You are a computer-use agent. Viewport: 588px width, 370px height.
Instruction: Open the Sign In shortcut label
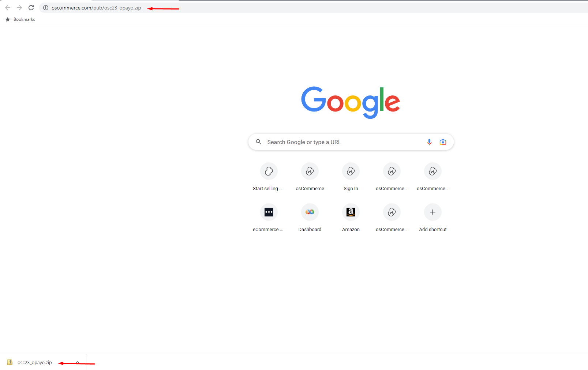coord(351,189)
